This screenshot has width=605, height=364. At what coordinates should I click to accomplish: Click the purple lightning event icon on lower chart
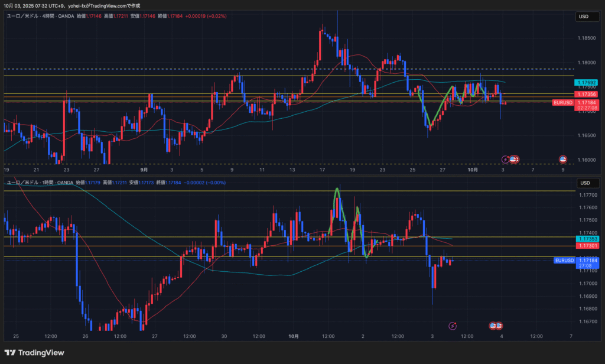coord(453,326)
